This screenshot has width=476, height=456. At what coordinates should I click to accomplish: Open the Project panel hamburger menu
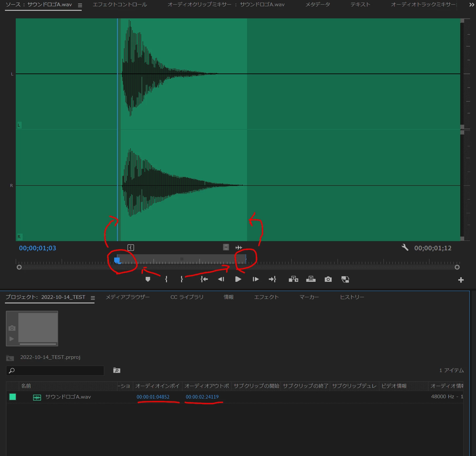(93, 298)
